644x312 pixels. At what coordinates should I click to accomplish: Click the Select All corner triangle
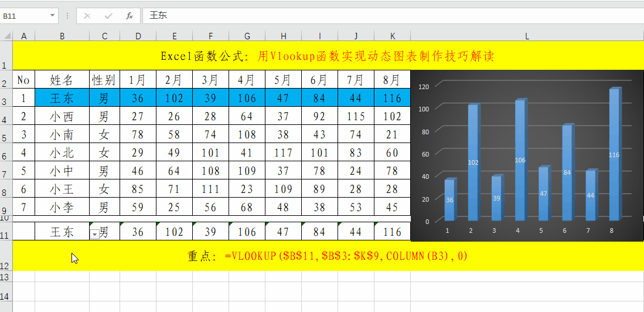pyautogui.click(x=6, y=36)
